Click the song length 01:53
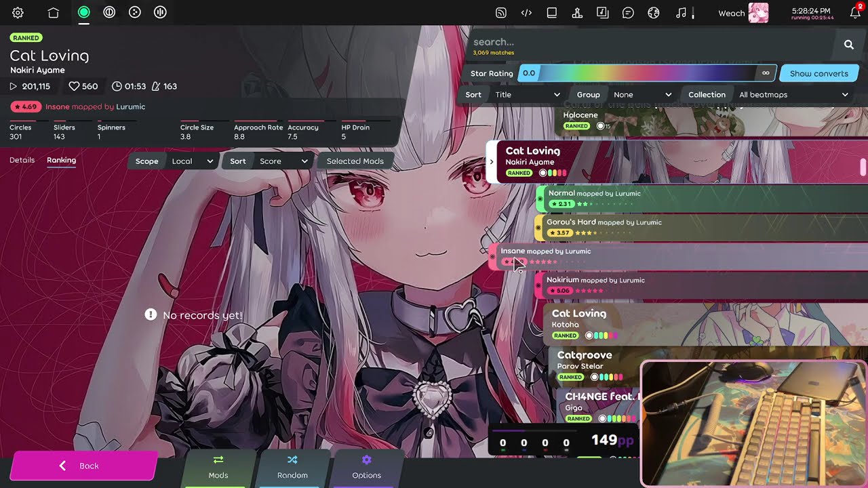This screenshot has height=488, width=868. click(x=129, y=86)
